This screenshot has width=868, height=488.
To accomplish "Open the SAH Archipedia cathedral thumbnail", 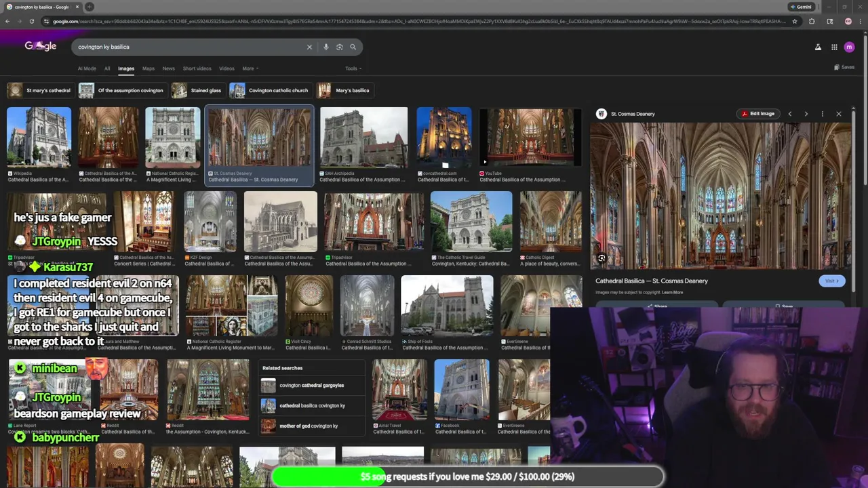I will [x=364, y=138].
